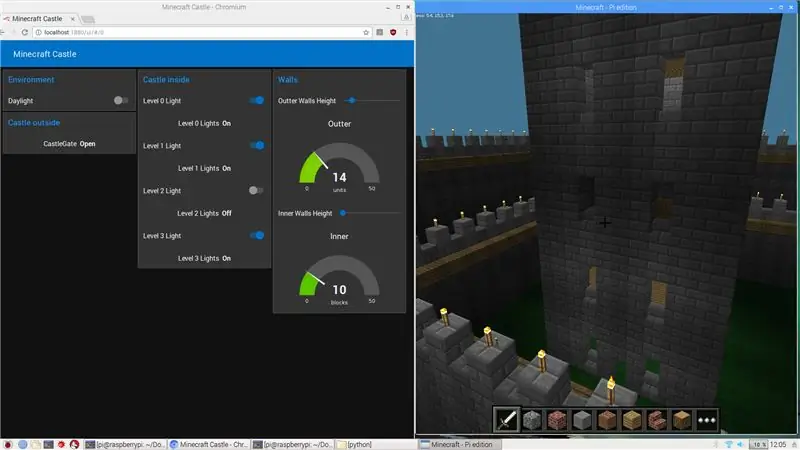
Task: Click the 'Level 2 Lights Off' status text
Action: click(x=204, y=213)
